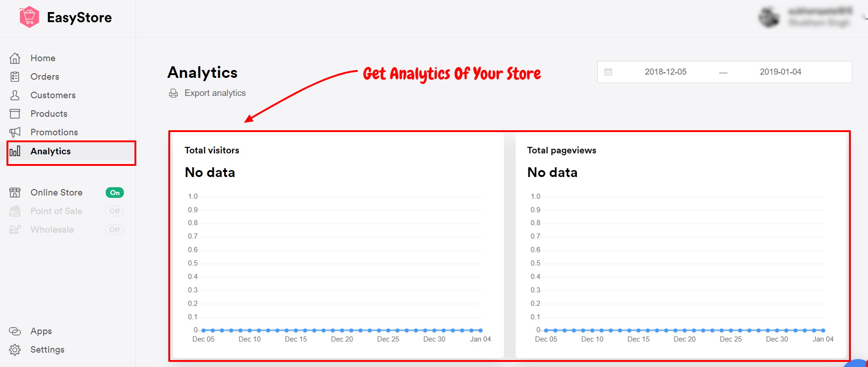The width and height of the screenshot is (868, 367).
Task: Open Promotions via the megaphone icon
Action: 15,132
